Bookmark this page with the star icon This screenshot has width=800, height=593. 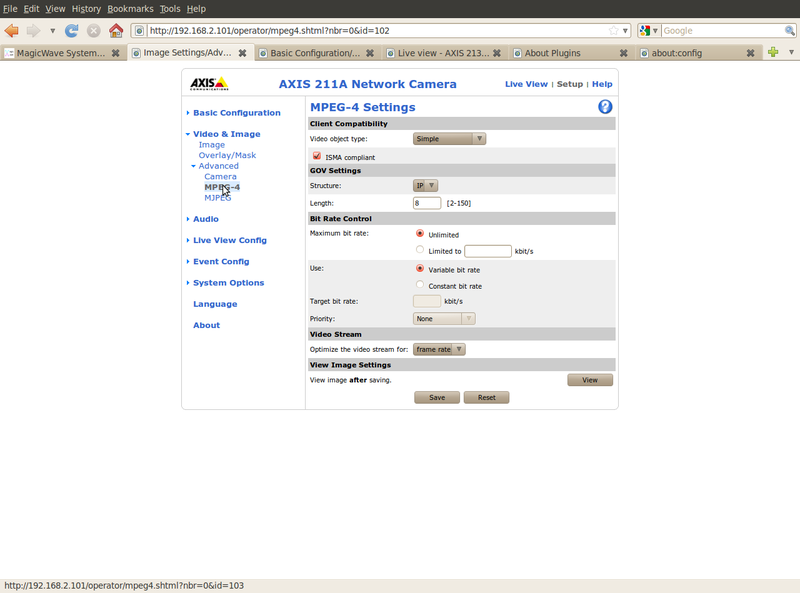click(x=613, y=31)
